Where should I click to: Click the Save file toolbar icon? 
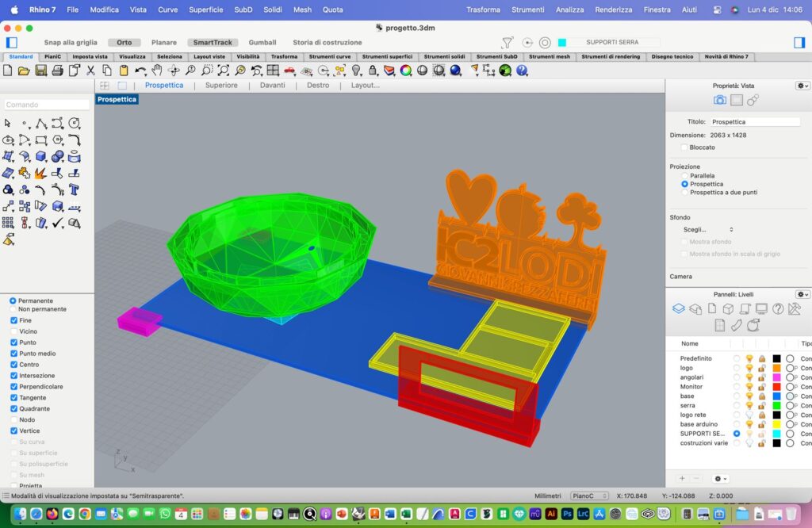point(40,71)
